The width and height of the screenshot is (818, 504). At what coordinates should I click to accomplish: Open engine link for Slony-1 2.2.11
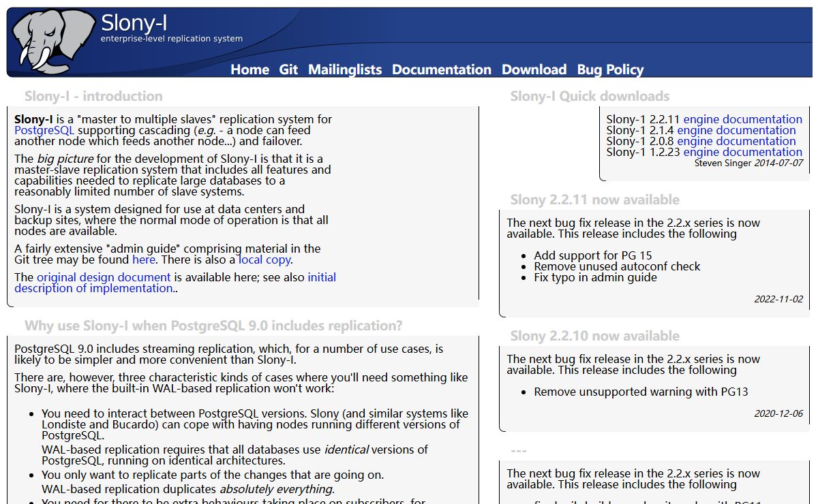click(x=701, y=119)
